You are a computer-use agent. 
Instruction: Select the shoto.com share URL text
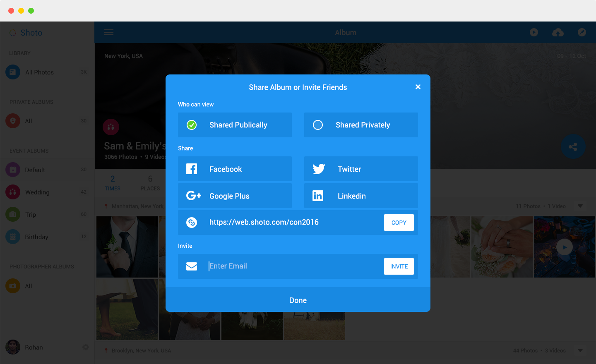pyautogui.click(x=264, y=222)
